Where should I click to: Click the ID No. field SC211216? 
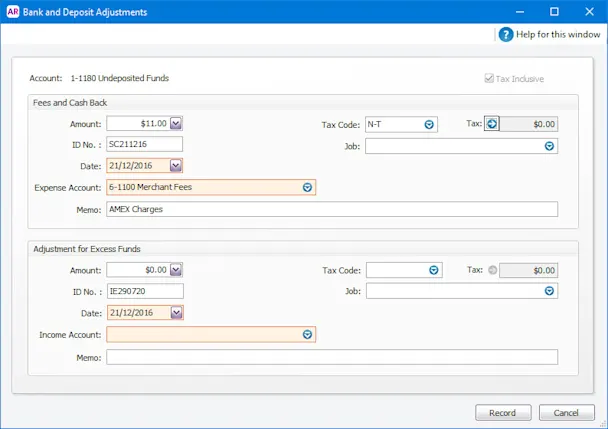point(144,144)
